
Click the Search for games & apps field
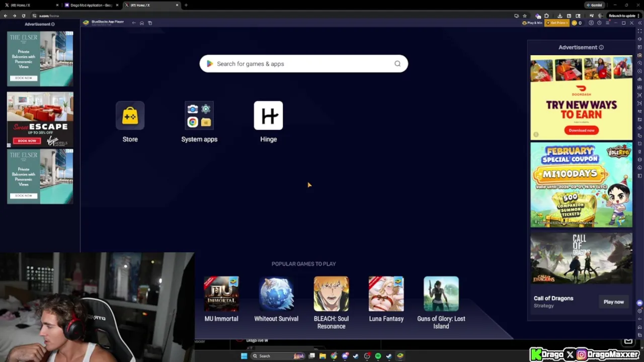[303, 64]
